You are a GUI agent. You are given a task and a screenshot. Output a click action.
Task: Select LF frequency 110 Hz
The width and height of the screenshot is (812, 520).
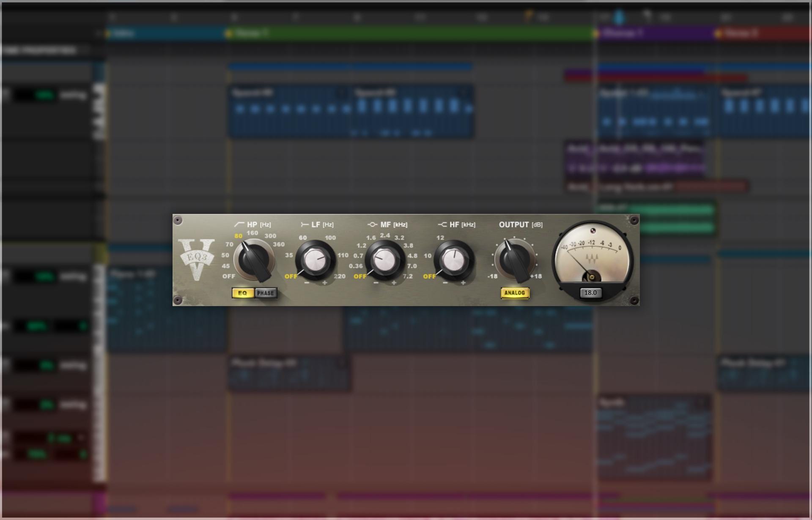(x=343, y=255)
